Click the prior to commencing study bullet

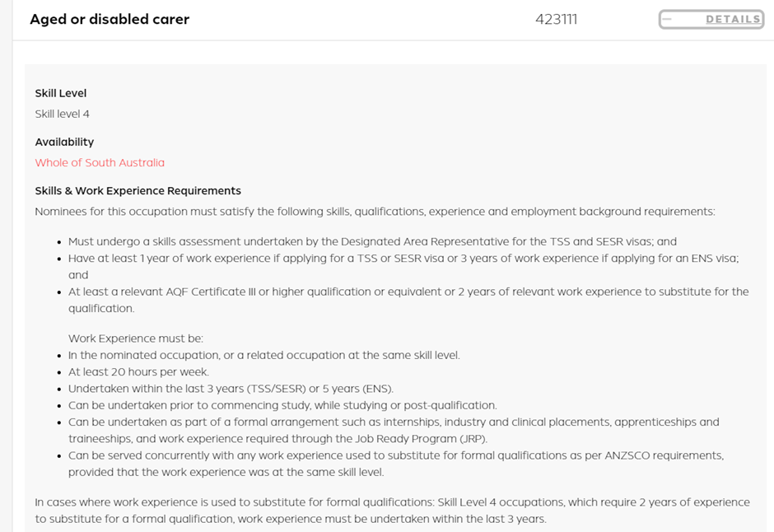click(x=282, y=406)
